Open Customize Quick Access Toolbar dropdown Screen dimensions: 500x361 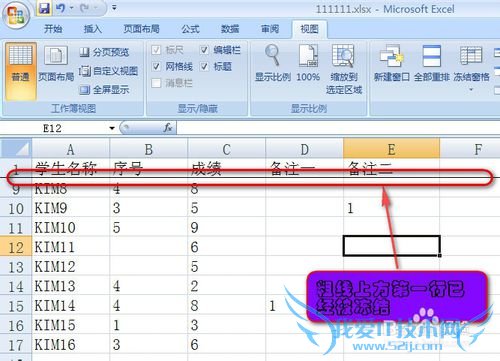coord(114,7)
